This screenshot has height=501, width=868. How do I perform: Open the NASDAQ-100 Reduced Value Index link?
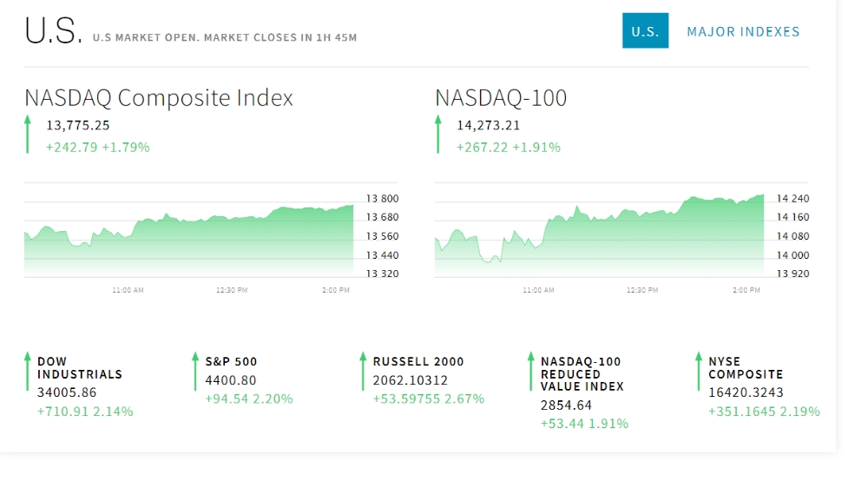coord(582,374)
